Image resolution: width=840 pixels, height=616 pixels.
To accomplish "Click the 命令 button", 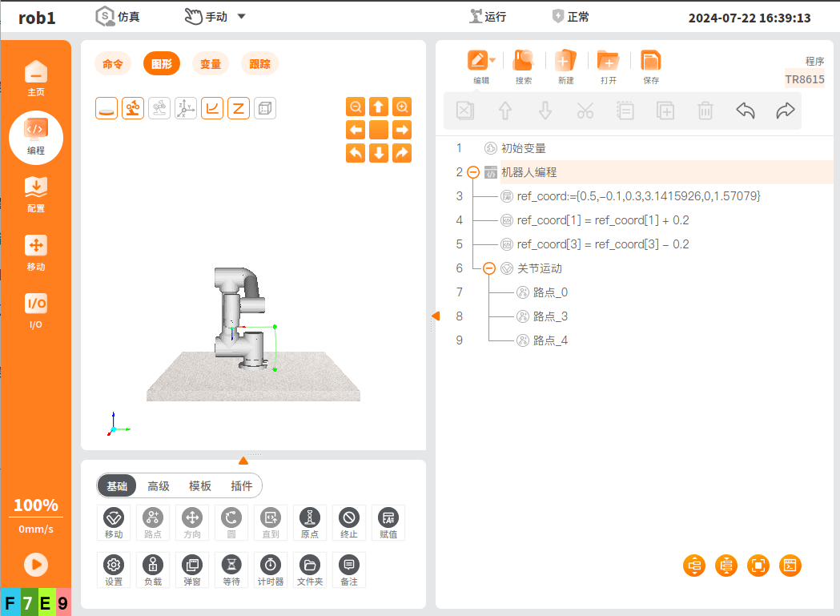I will pos(113,64).
